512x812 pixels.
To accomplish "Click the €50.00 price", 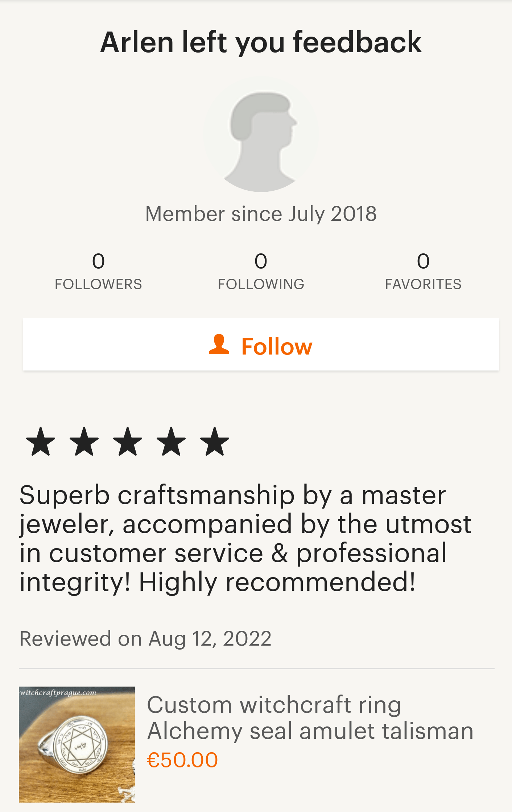I will pyautogui.click(x=182, y=760).
